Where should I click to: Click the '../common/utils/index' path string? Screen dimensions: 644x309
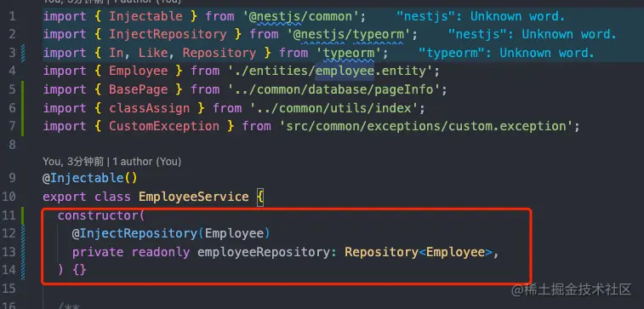tap(334, 108)
